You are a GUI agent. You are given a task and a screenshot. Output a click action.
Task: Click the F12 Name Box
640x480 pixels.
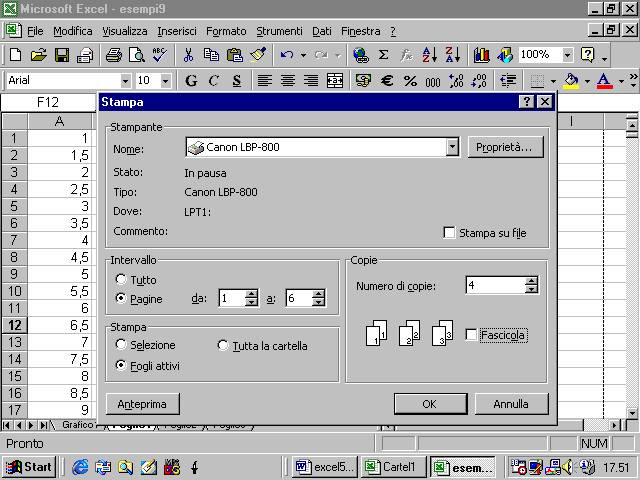point(48,102)
